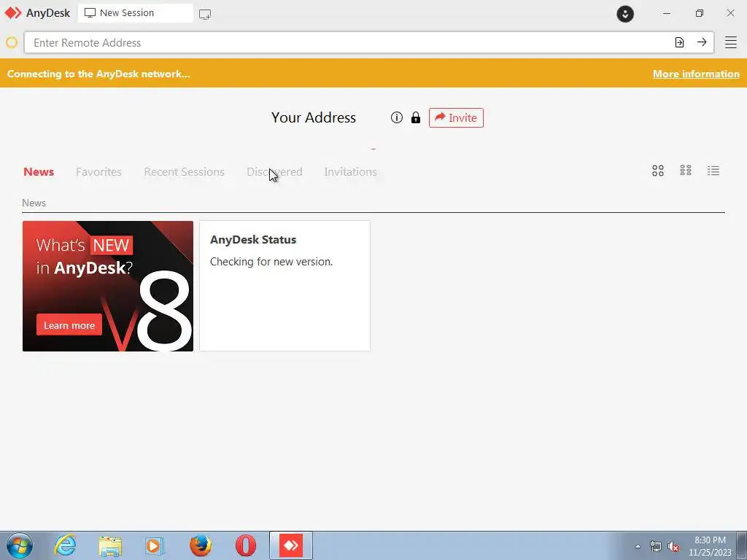This screenshot has width=747, height=560.
Task: Open a new session tab with plus-monitor icon
Action: 205,15
